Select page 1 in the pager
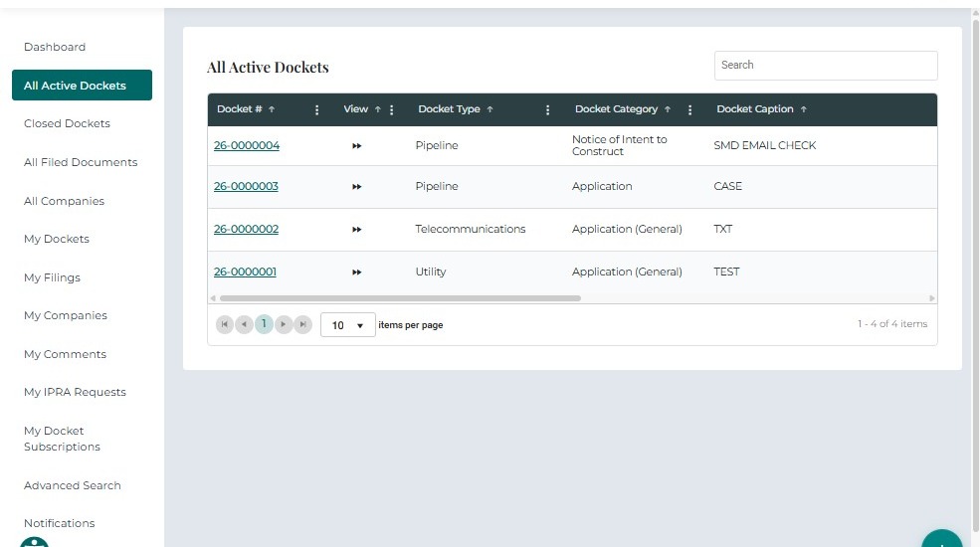This screenshot has height=547, width=980. tap(264, 324)
